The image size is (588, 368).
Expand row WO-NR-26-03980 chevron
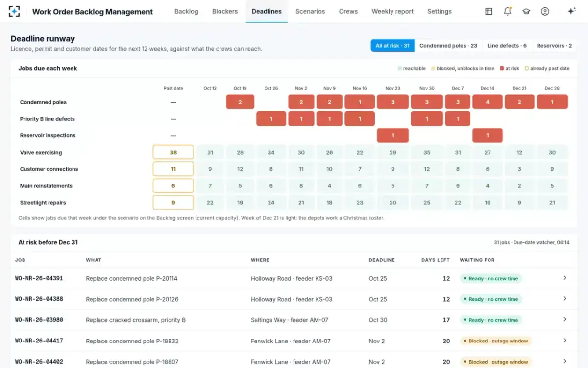click(565, 319)
